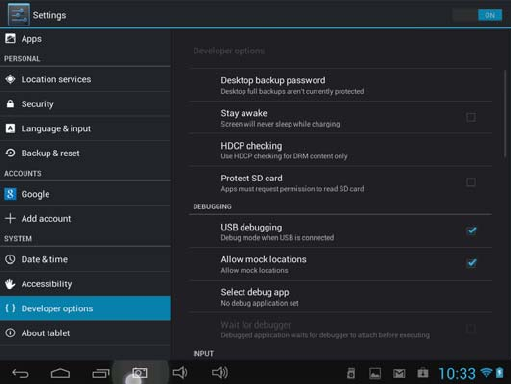The width and height of the screenshot is (511, 384).
Task: Click the settings list scrollbar
Action: click(505, 115)
